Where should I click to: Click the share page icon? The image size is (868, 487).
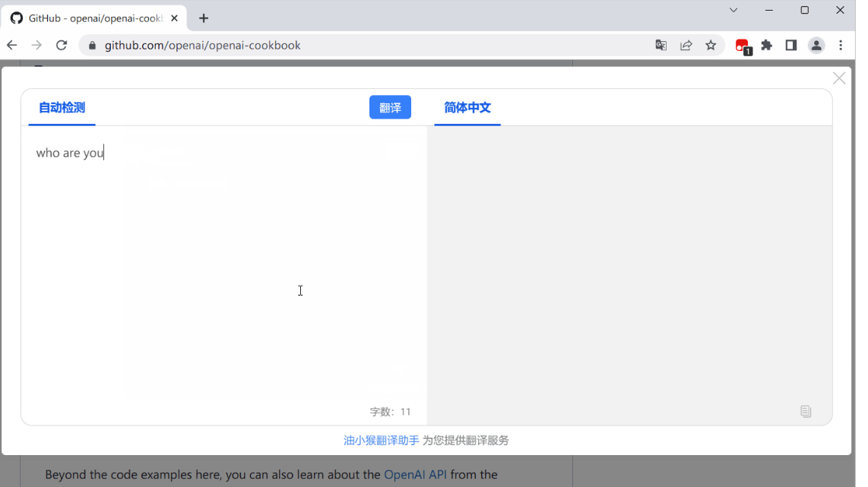tap(686, 46)
